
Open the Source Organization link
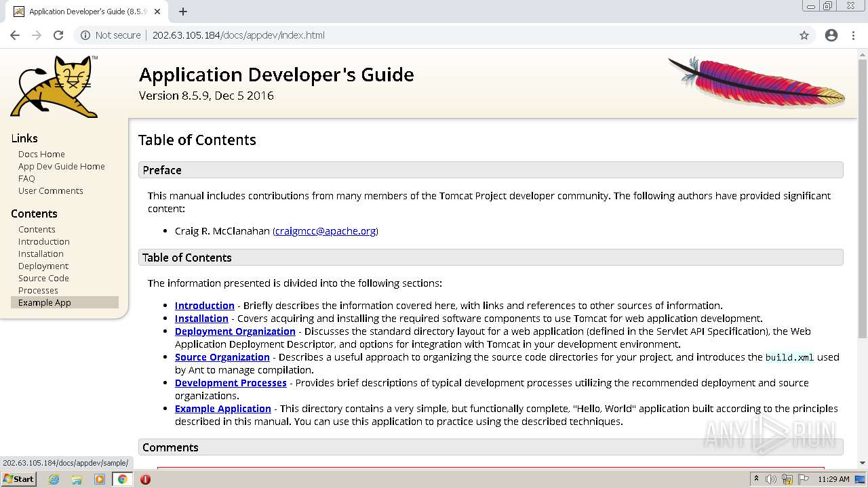[x=222, y=357]
